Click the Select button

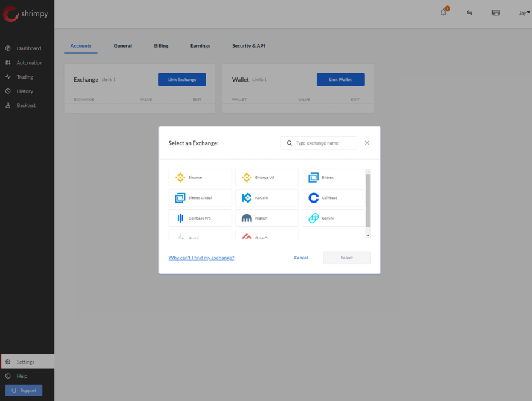pyautogui.click(x=347, y=258)
